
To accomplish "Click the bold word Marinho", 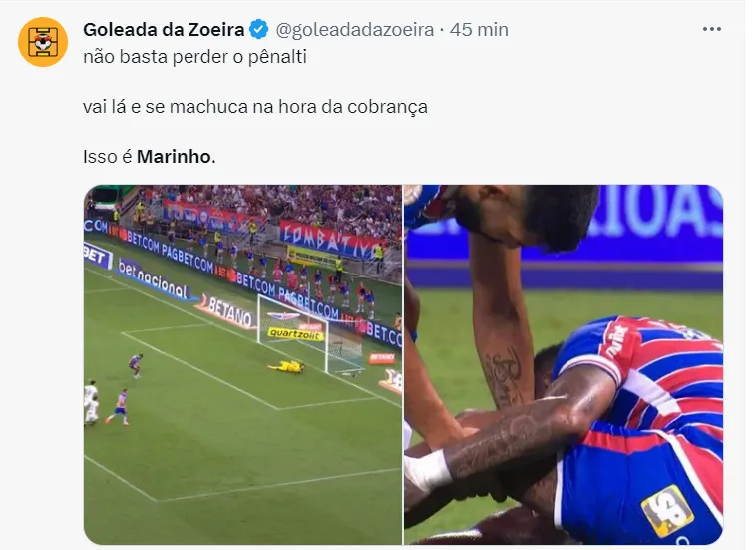I will click(175, 157).
